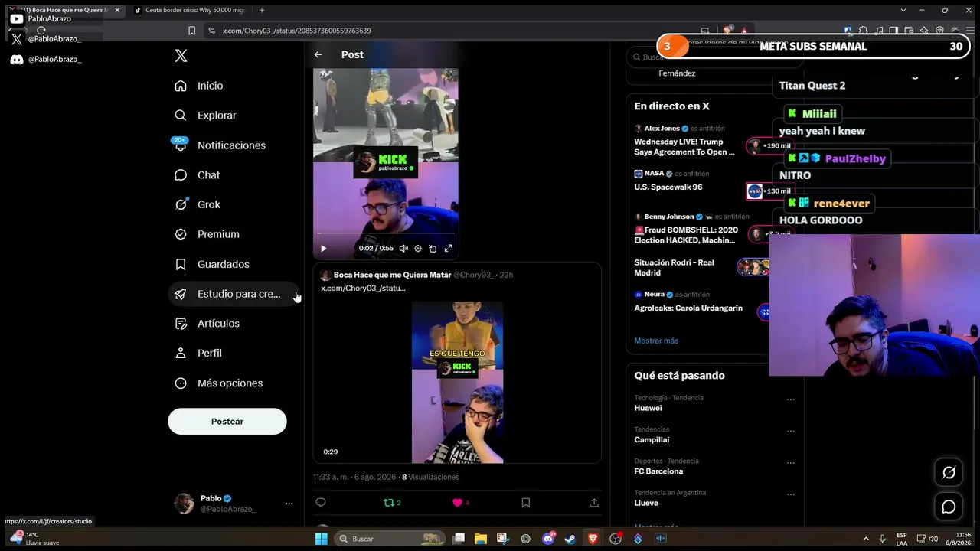
Task: Open the quoted video thumbnail with 'ES QUE TENGO'
Action: coord(457,383)
